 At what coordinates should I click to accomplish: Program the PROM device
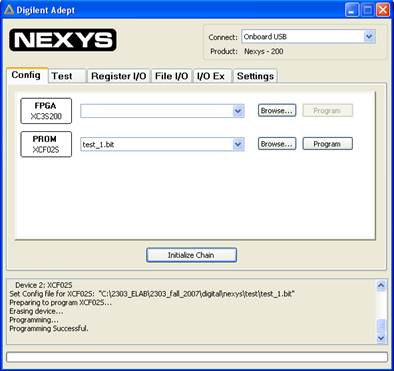327,144
